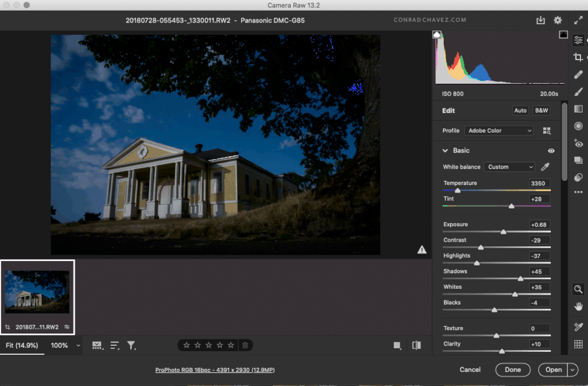Select the Healing spot removal tool
The width and height of the screenshot is (588, 386).
(578, 74)
